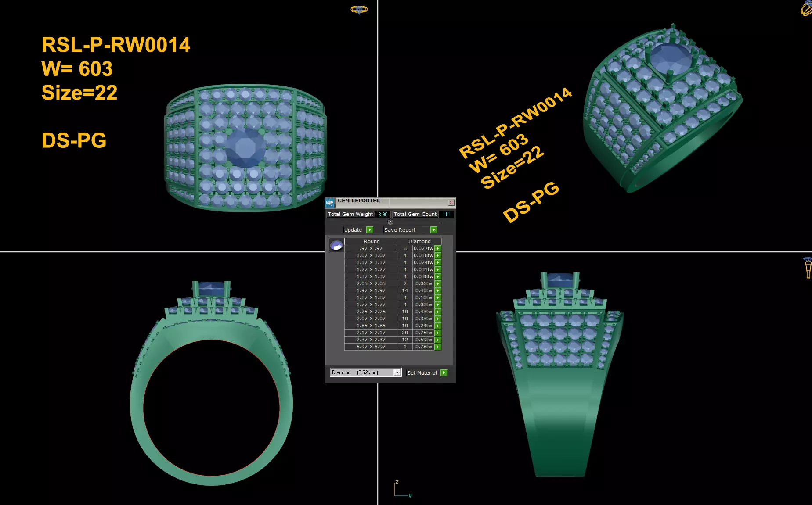
Task: Click the Total Gem Count value 111
Action: click(x=446, y=214)
